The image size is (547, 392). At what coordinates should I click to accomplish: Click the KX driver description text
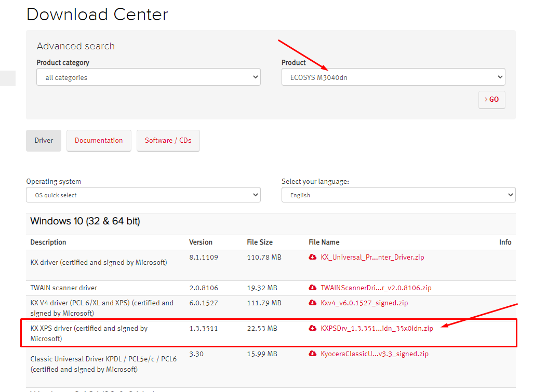click(99, 262)
